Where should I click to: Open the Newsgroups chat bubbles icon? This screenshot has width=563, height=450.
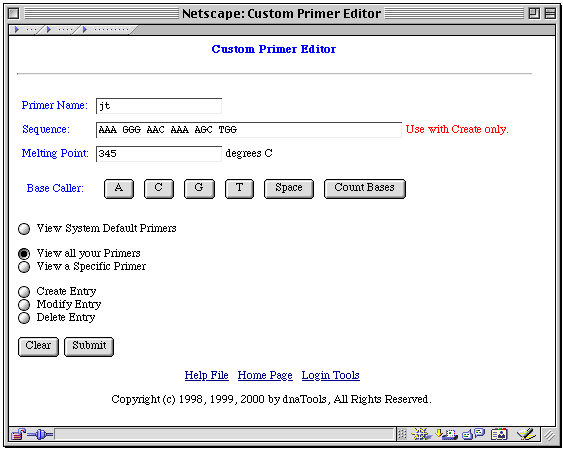pos(474,434)
